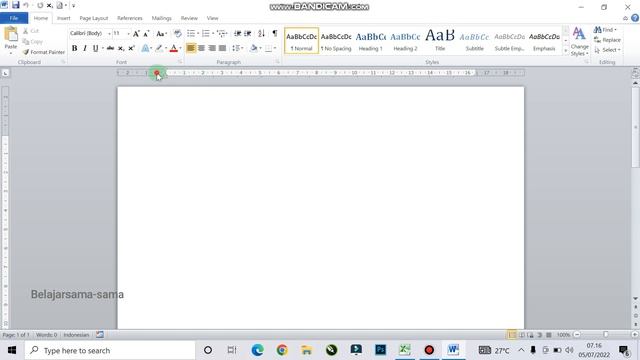
Task: Select Justify alignment
Action: coord(222,48)
